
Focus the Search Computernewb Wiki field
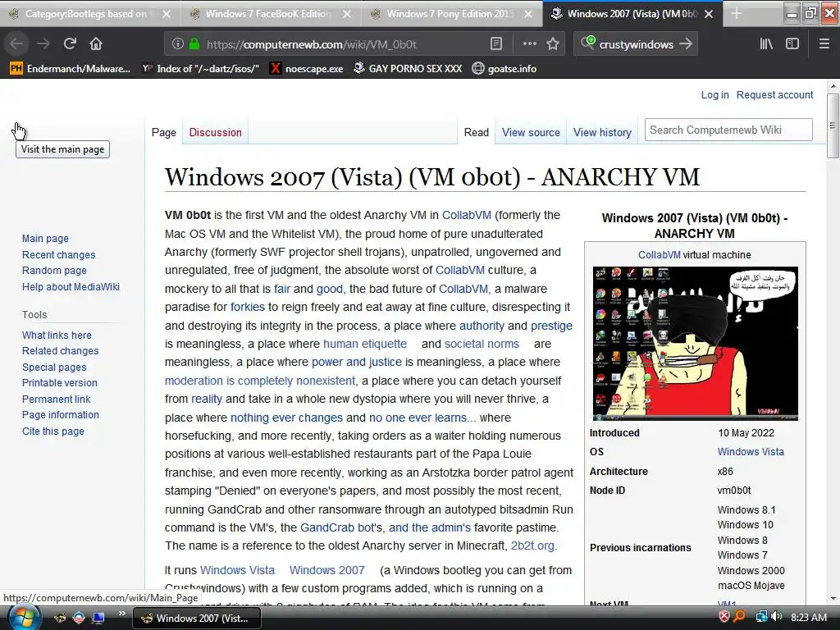coord(728,130)
